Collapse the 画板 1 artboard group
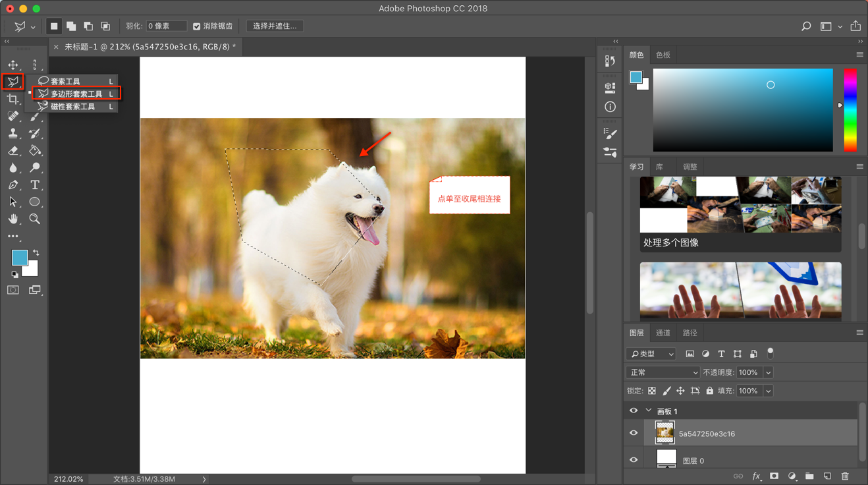Image resolution: width=868 pixels, height=485 pixels. (649, 411)
